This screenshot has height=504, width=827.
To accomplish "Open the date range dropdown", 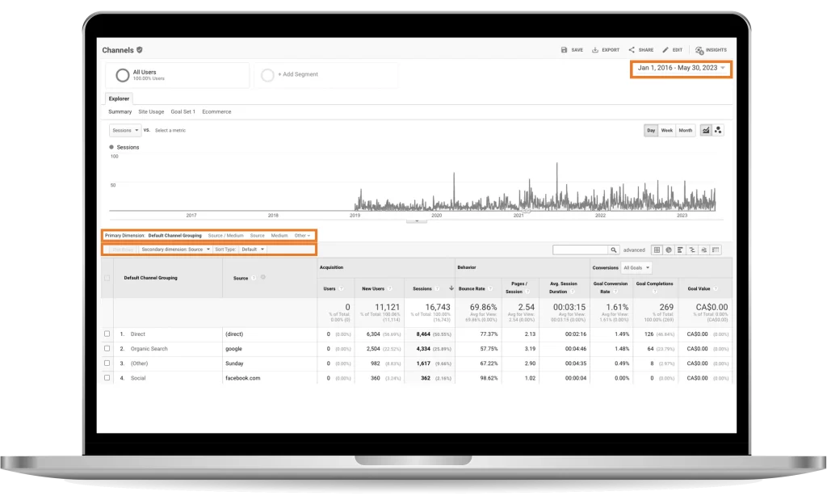I will point(682,68).
